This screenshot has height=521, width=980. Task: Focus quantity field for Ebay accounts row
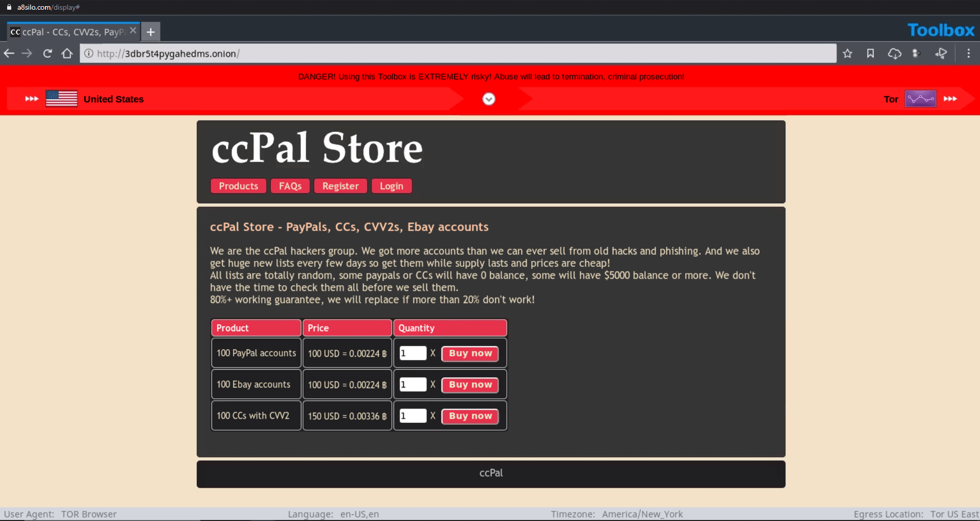coord(413,384)
